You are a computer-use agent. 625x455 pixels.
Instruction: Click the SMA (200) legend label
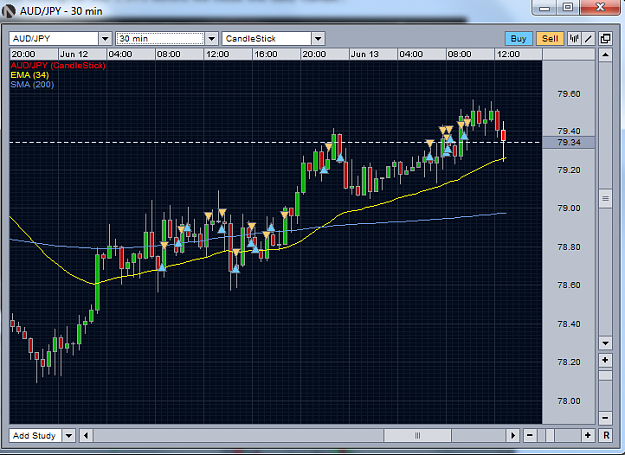coord(32,84)
